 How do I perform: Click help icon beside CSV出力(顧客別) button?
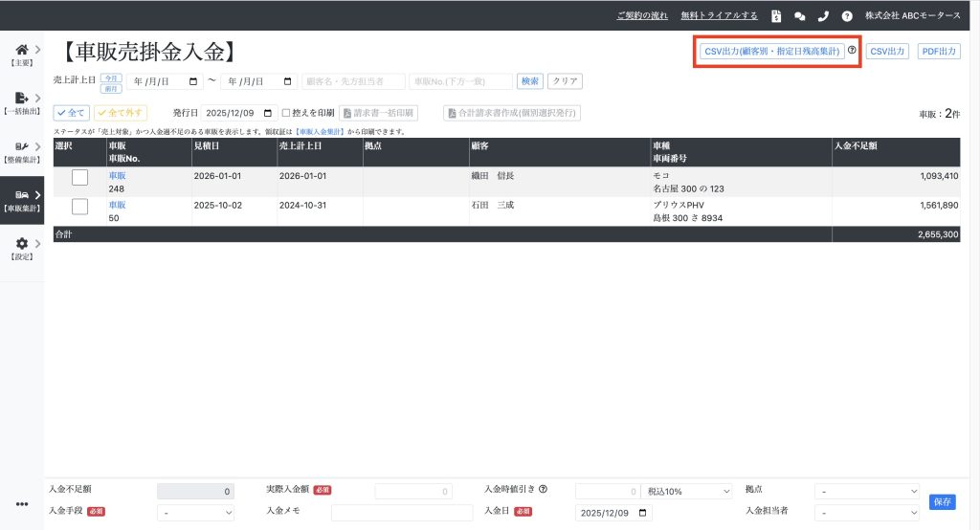[852, 51]
